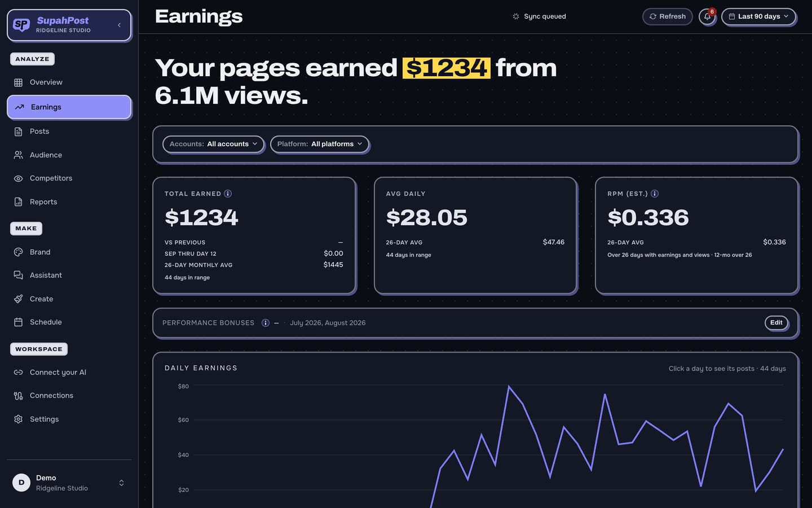812x508 pixels.
Task: Click Edit on Performance Bonuses
Action: coord(776,323)
